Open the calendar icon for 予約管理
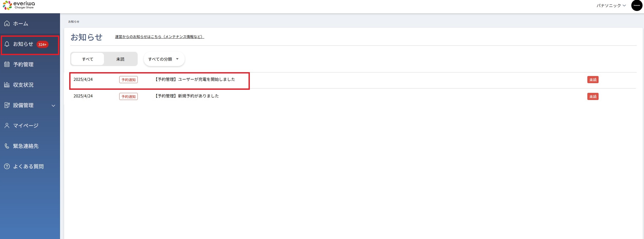Screen dimensions: 644x239 point(7,64)
